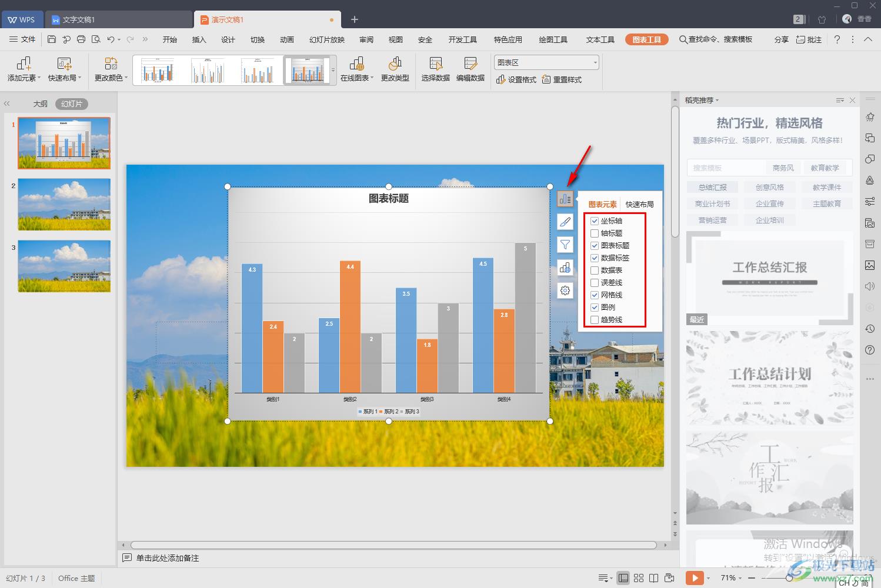Viewport: 881px width, 588px height.
Task: Switch to 大纲 outline tab
Action: [x=40, y=103]
